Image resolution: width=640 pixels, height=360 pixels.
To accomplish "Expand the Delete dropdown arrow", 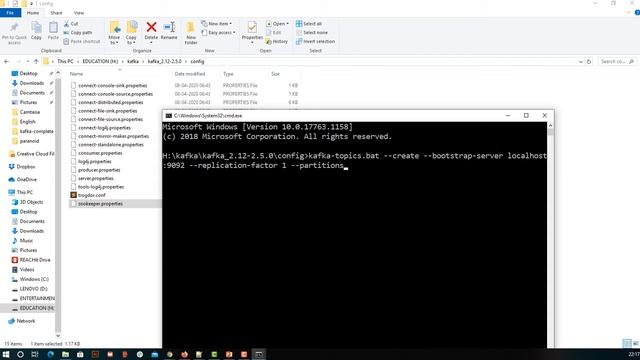I will (x=151, y=43).
